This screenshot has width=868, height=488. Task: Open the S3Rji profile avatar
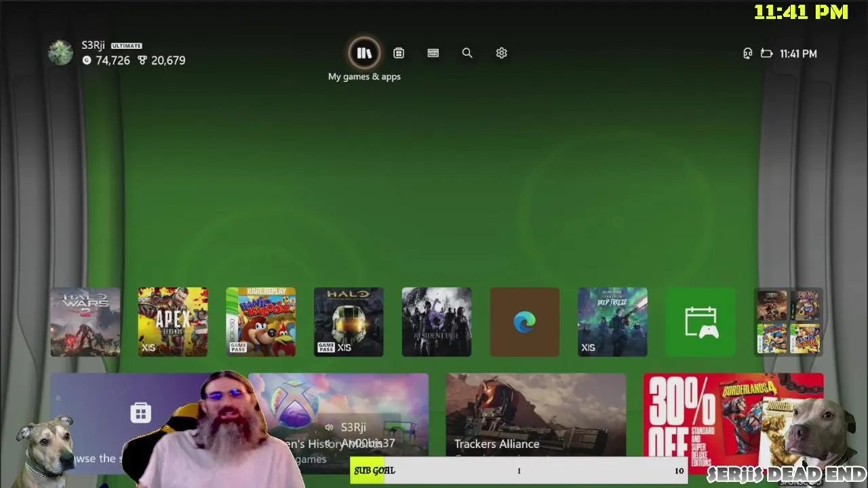60,53
